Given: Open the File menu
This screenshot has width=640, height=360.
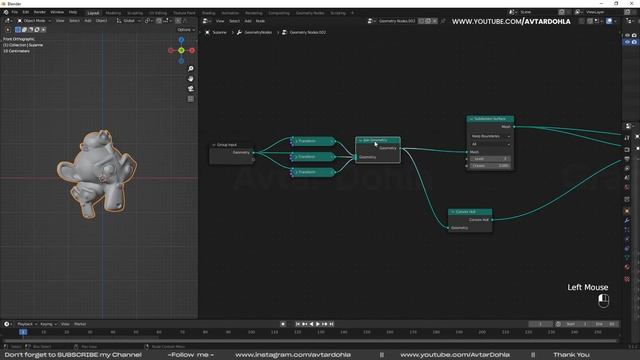Looking at the screenshot, I should tap(15, 12).
